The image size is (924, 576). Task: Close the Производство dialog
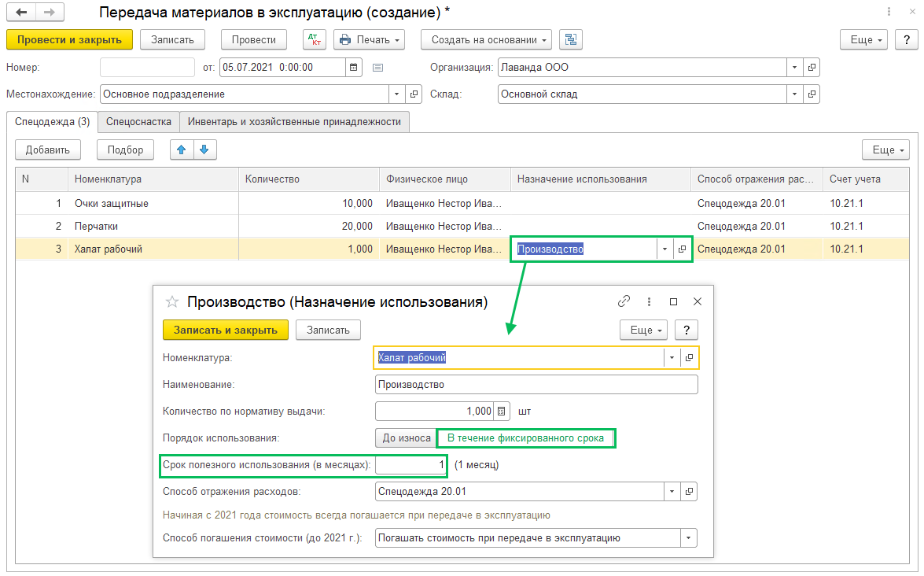(x=698, y=301)
